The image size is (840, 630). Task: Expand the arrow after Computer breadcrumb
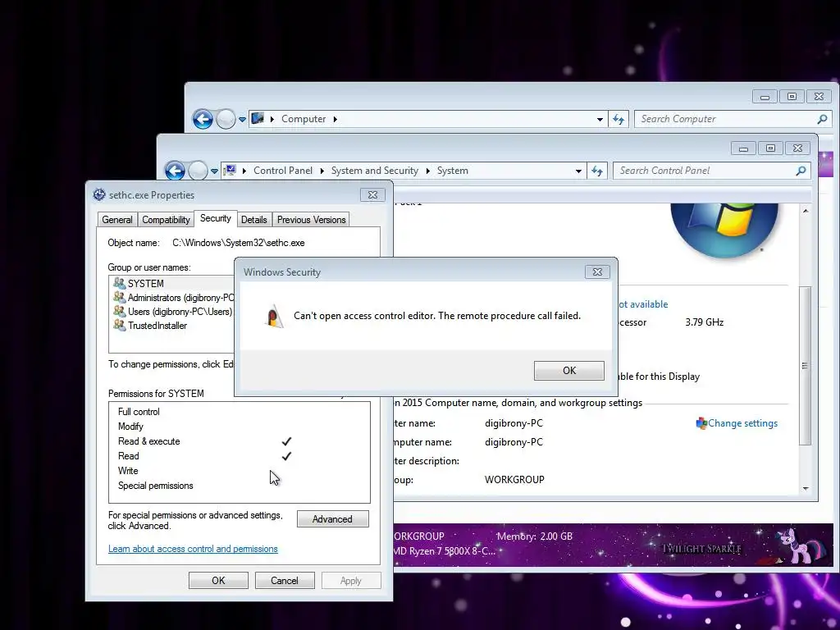tap(336, 119)
